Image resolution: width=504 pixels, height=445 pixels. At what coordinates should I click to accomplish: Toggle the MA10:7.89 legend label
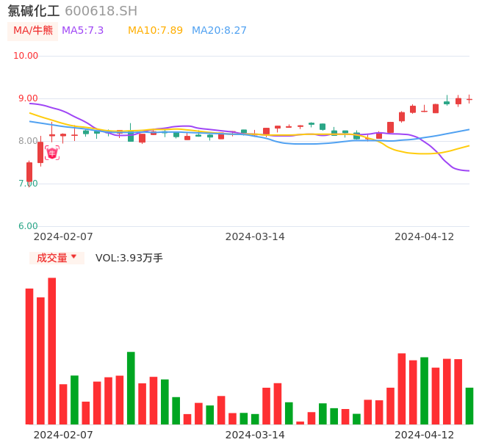coord(155,30)
